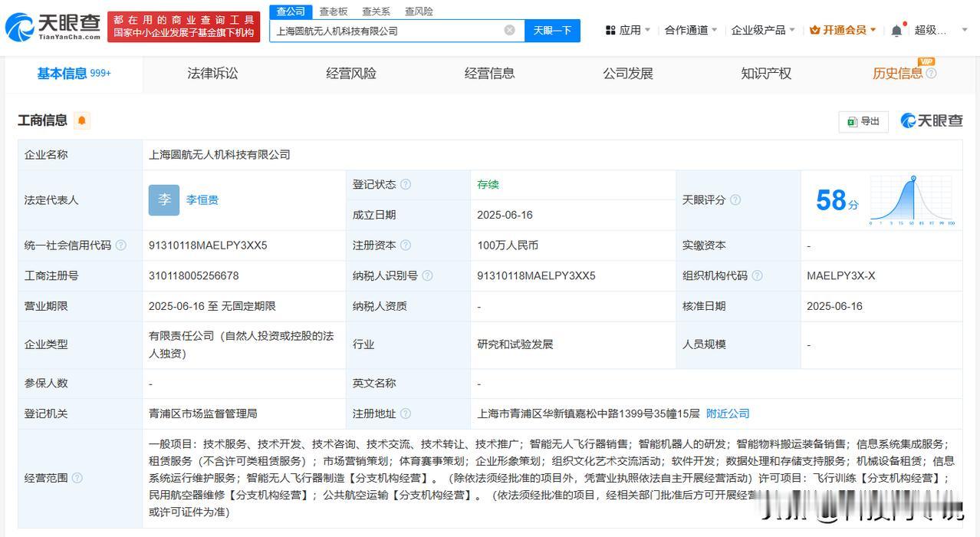
Task: Click the help icon beside 历史信息 tab
Action: pyautogui.click(x=931, y=74)
